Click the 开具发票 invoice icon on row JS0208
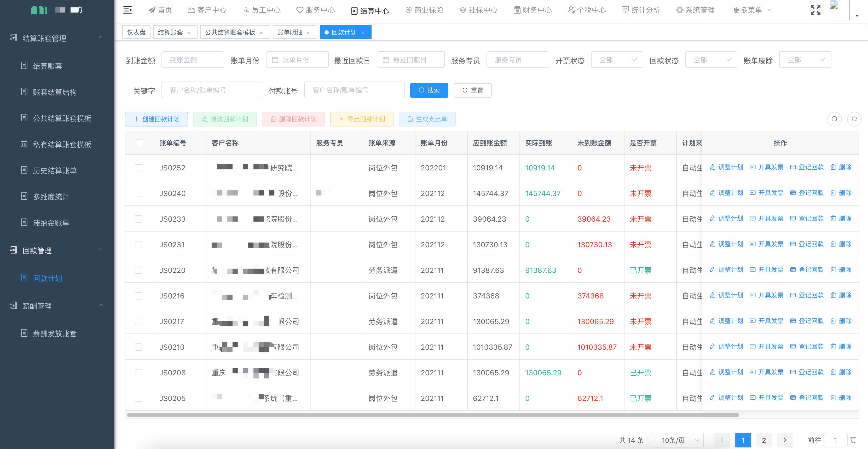 tap(753, 372)
